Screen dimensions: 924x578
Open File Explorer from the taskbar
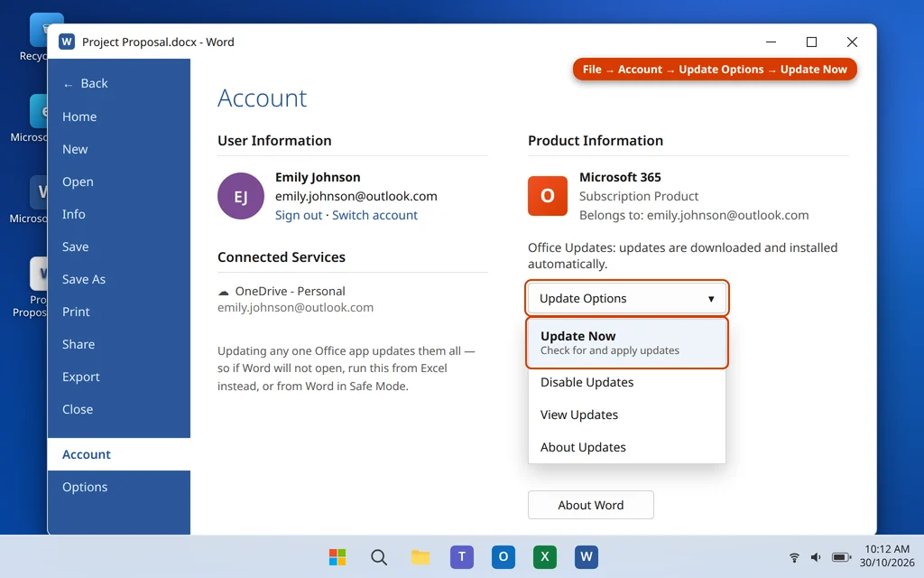(x=420, y=556)
